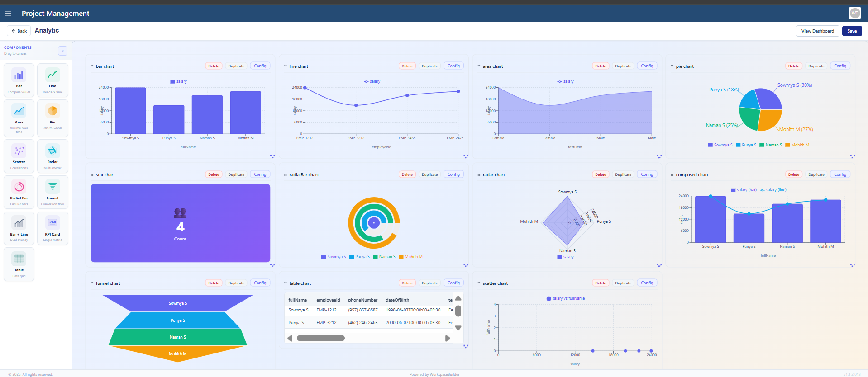Screen dimensions: 868x377
Task: Choose the Funnel component icon
Action: coord(52,186)
